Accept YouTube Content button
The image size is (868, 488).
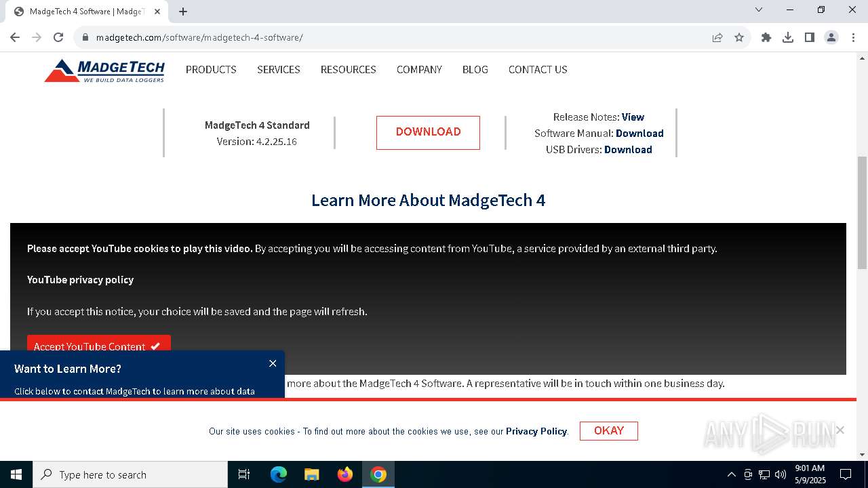99,344
